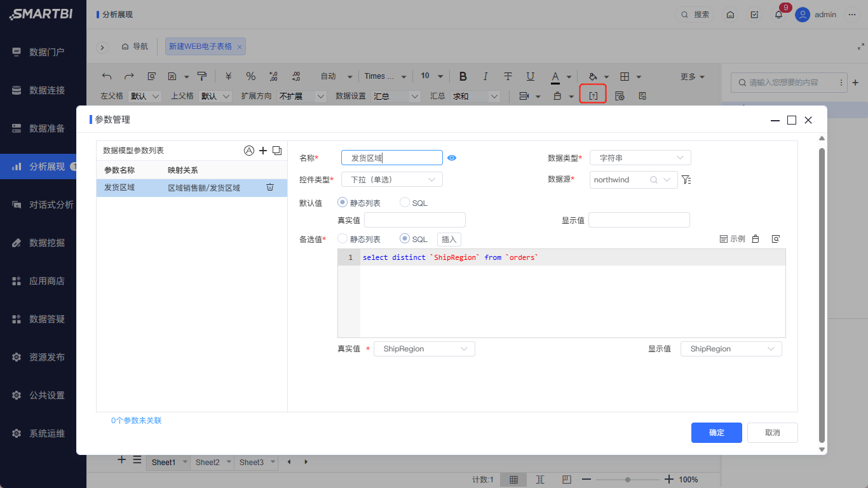Image resolution: width=868 pixels, height=488 pixels.
Task: Switch to the Sheet3 tab
Action: tap(257, 462)
